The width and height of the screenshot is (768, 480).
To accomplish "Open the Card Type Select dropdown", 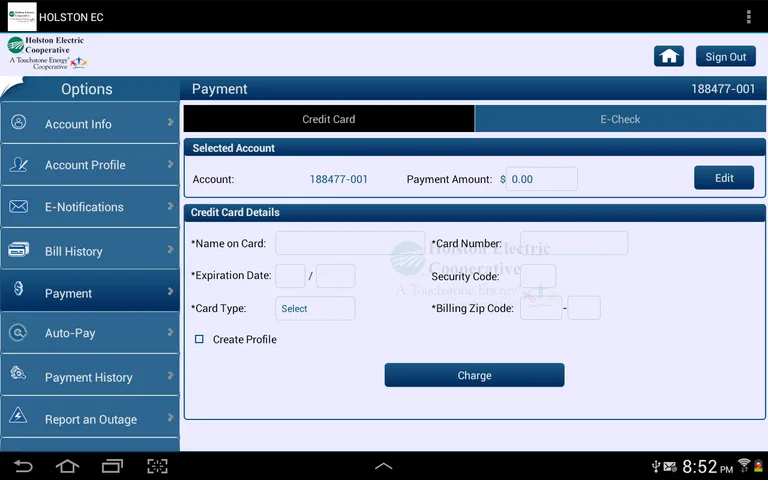I will (315, 309).
